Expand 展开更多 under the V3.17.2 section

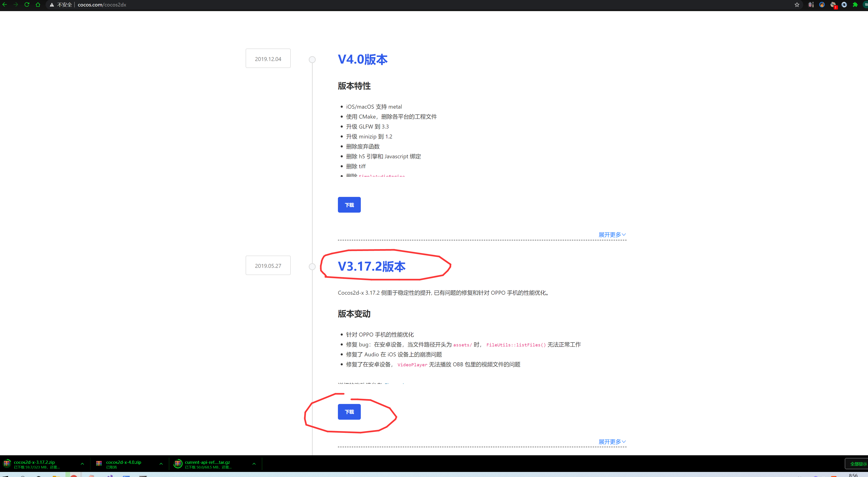pos(612,442)
